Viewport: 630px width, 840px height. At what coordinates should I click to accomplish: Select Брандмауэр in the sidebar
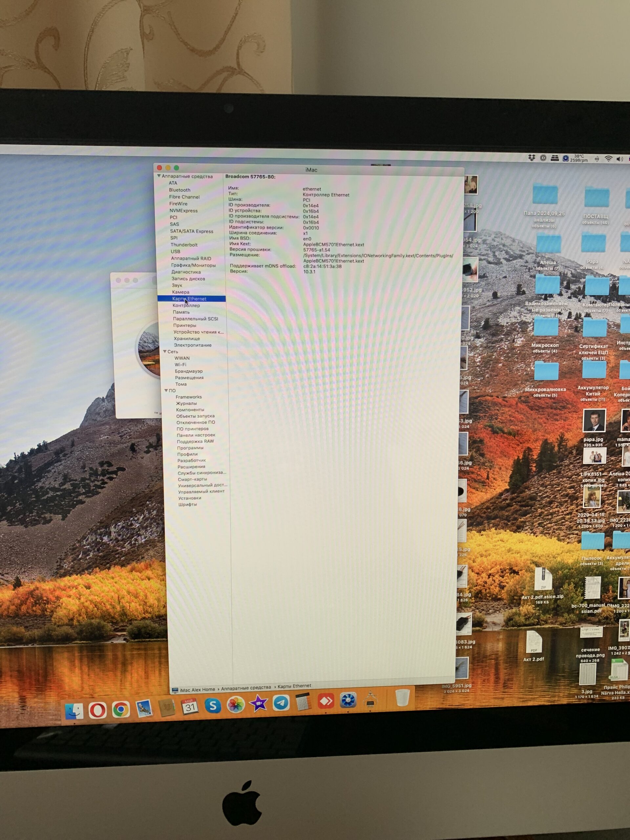(x=189, y=371)
